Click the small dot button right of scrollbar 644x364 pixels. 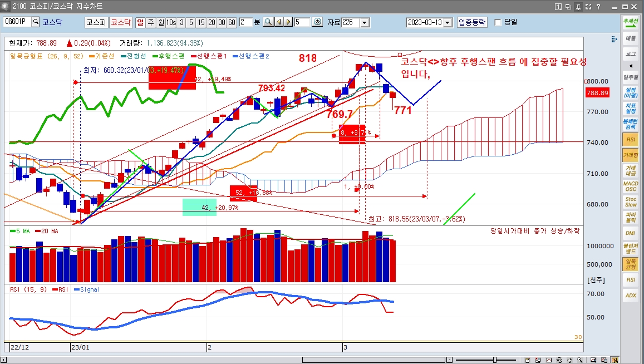pos(449,360)
